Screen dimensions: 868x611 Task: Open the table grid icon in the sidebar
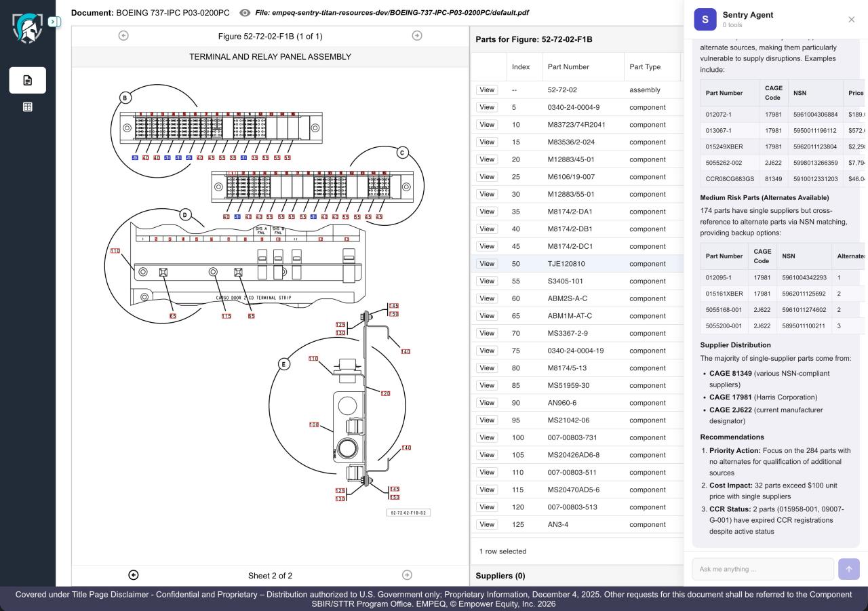pos(28,107)
